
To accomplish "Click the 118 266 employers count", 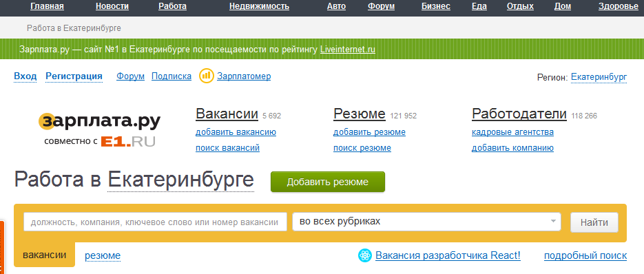I will tap(584, 116).
